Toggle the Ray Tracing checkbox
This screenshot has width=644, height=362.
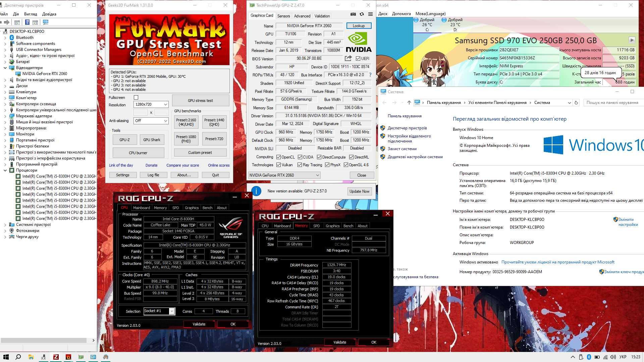pyautogui.click(x=300, y=165)
